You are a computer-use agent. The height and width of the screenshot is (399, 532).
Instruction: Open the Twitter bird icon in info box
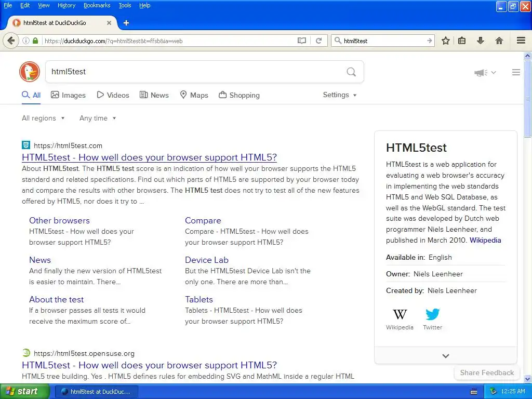pyautogui.click(x=433, y=314)
